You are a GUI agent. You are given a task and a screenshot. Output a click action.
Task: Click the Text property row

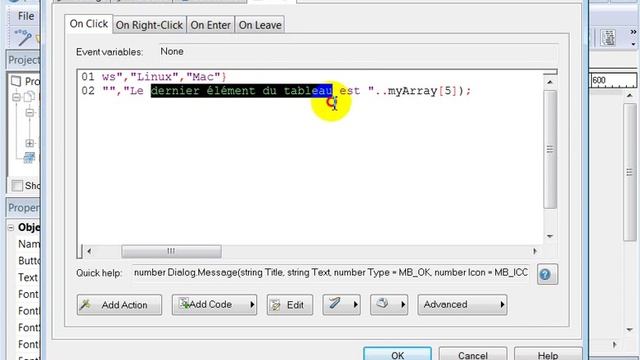pos(28,278)
